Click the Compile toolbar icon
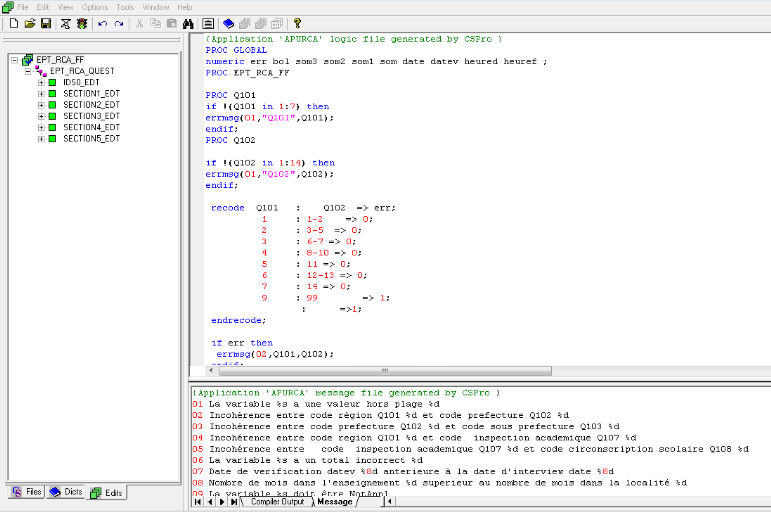Viewport: 771px width, 512px height. (66, 23)
